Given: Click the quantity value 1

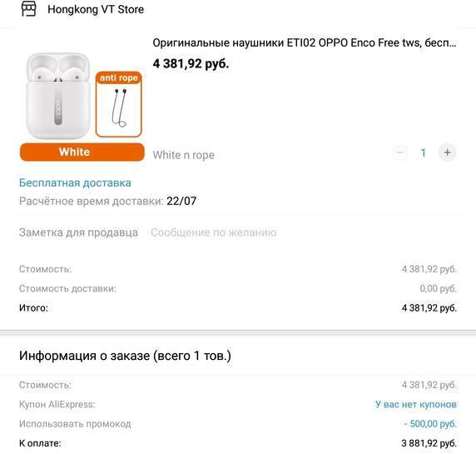Looking at the screenshot, I should click(x=424, y=152).
